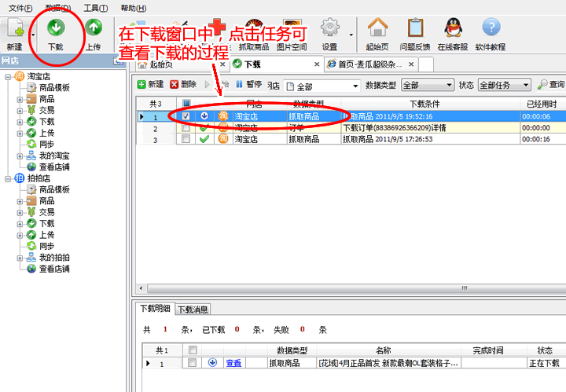Open the 新建 dropdown arrow in toolbar
The height and width of the screenshot is (392, 566).
[33, 35]
